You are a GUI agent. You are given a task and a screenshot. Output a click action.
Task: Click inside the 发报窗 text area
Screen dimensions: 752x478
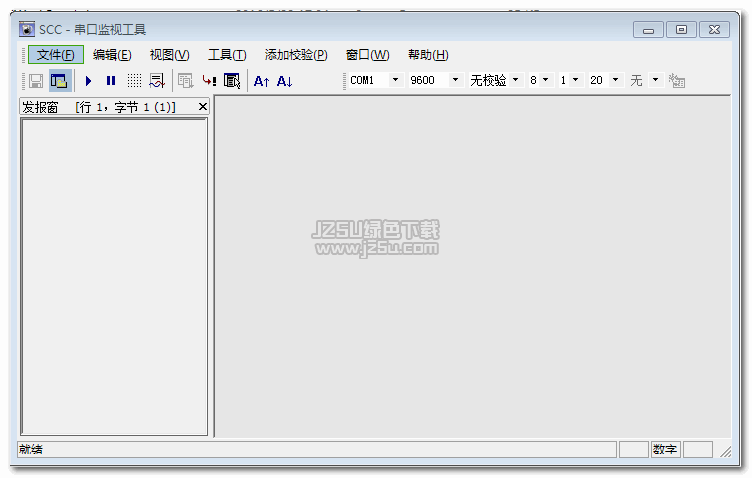pyautogui.click(x=114, y=275)
